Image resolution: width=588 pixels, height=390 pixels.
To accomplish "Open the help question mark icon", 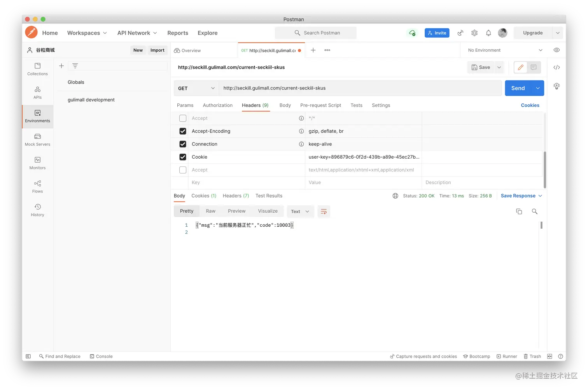I will tap(560, 357).
